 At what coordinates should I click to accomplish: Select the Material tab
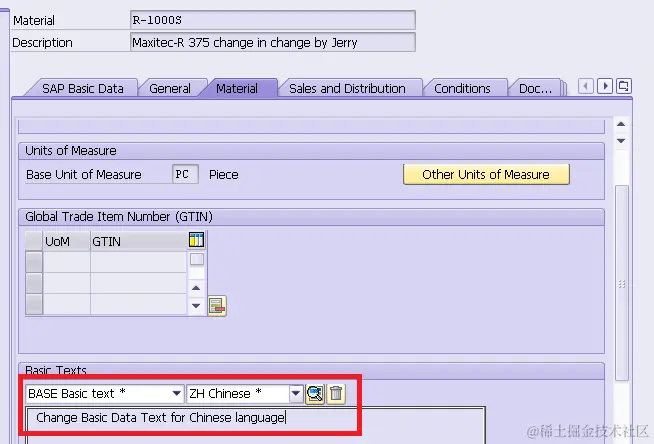[237, 88]
